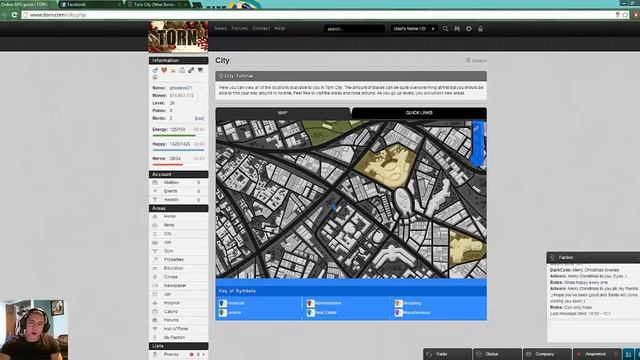Viewport: 640px width, 360px height.
Task: Open Events in Account section
Action: pyautogui.click(x=178, y=191)
